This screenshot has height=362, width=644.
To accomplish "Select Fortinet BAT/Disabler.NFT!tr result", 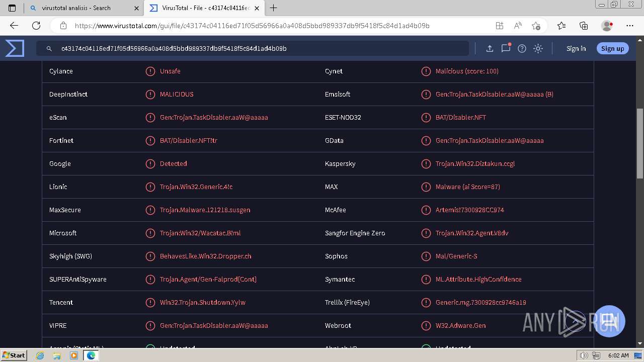I will (x=189, y=140).
